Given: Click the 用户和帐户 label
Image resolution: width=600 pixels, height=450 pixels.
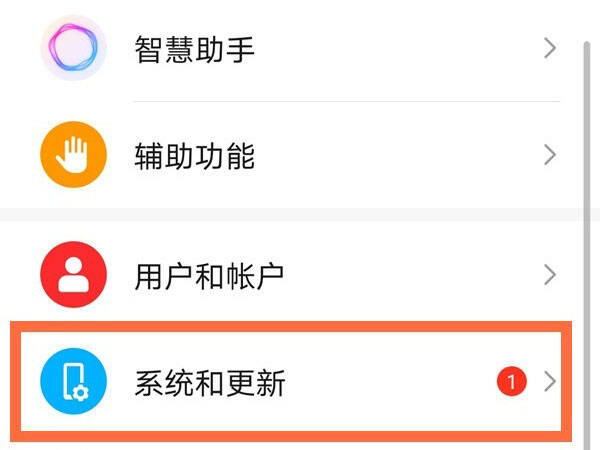Looking at the screenshot, I should pos(209,276).
